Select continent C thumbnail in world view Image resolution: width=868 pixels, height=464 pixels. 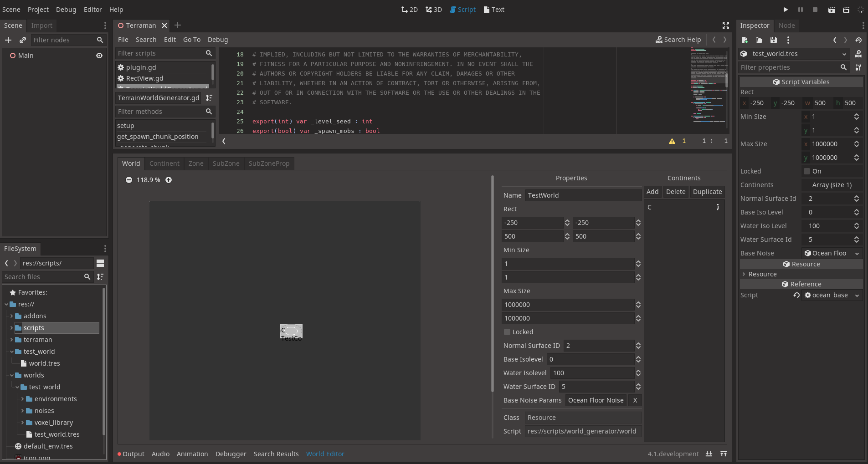coord(291,331)
